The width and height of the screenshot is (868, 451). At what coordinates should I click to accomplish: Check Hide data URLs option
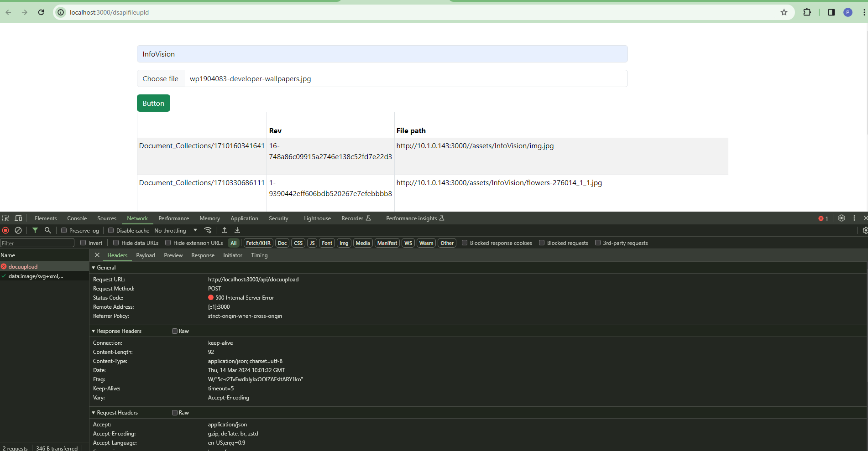pyautogui.click(x=116, y=243)
